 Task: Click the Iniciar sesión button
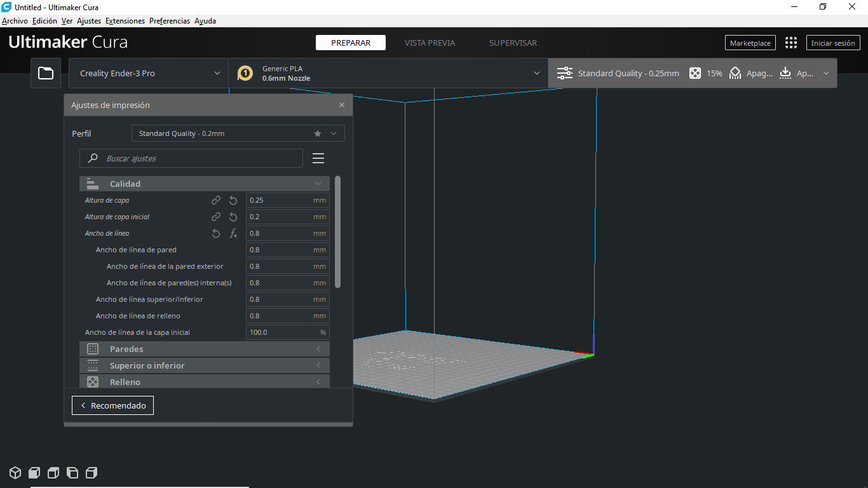[x=833, y=43]
